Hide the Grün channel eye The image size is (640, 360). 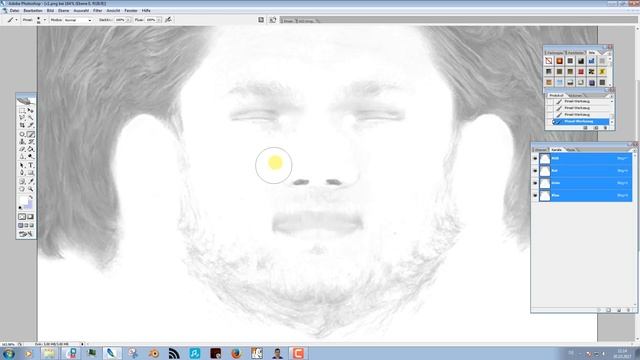pyautogui.click(x=535, y=183)
